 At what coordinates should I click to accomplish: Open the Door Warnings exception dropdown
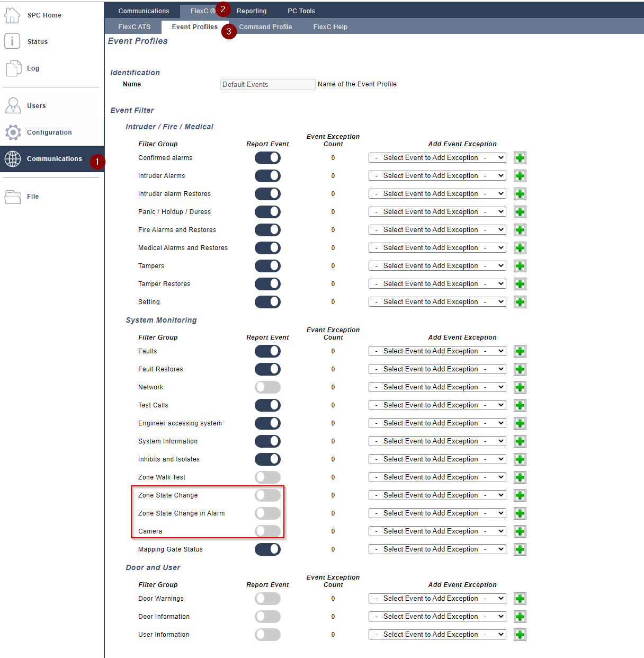(x=437, y=598)
